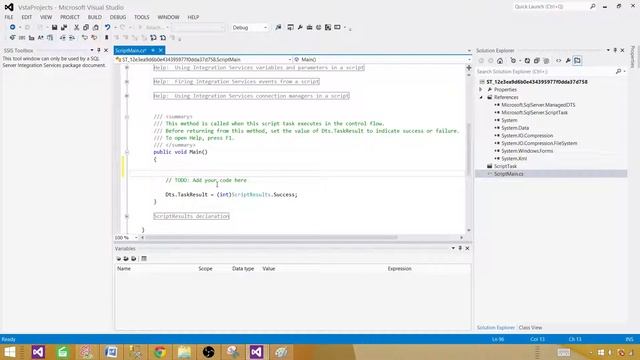Expand collapsed ScriptResults declaration region
640x360 pixels.
tap(127, 216)
